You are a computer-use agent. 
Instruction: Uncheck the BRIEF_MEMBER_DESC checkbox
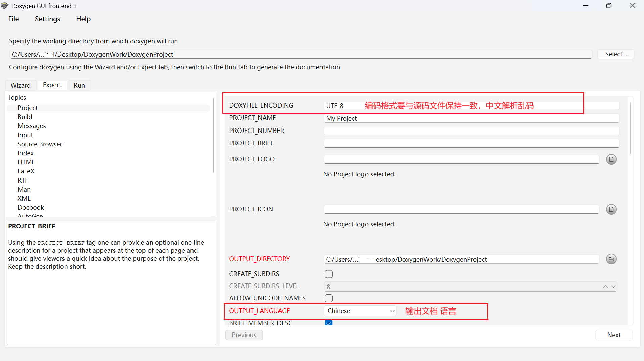[x=329, y=323]
